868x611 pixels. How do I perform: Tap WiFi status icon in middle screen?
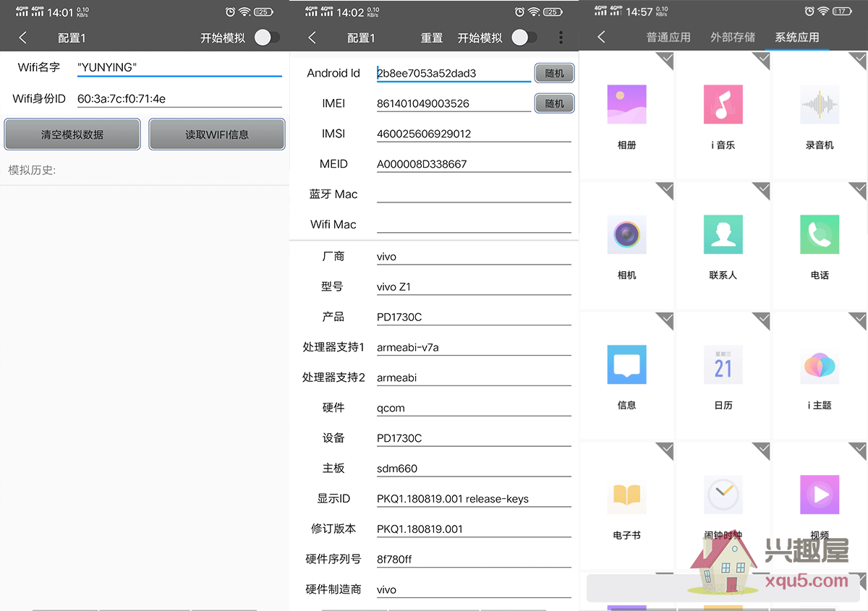pyautogui.click(x=534, y=12)
